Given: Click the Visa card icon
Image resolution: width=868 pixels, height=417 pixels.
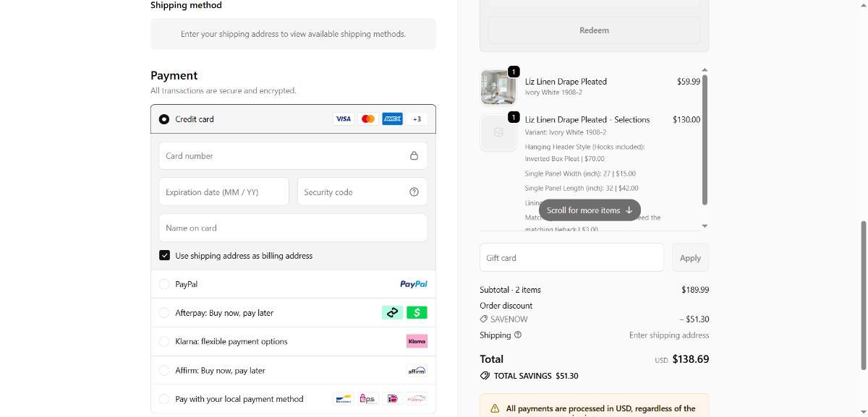Looking at the screenshot, I should [x=343, y=119].
